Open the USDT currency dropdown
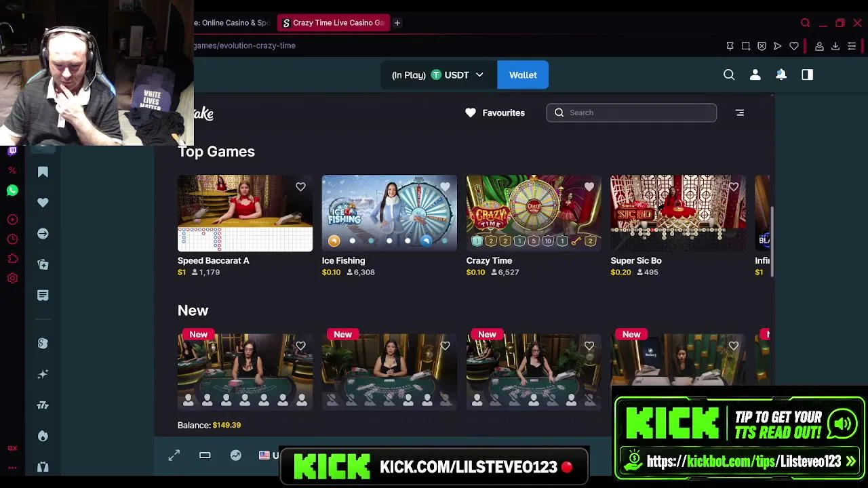Screen dimensions: 868x488 (437, 75)
